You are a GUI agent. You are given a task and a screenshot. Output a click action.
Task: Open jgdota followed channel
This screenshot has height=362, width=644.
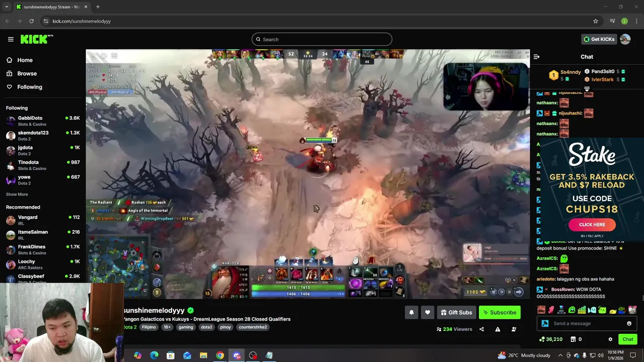tap(43, 150)
